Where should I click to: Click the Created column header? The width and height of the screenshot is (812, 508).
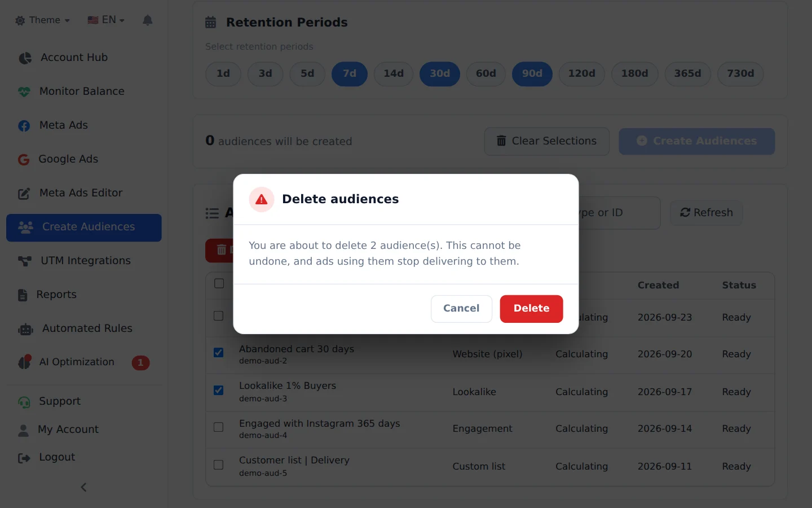(x=658, y=286)
